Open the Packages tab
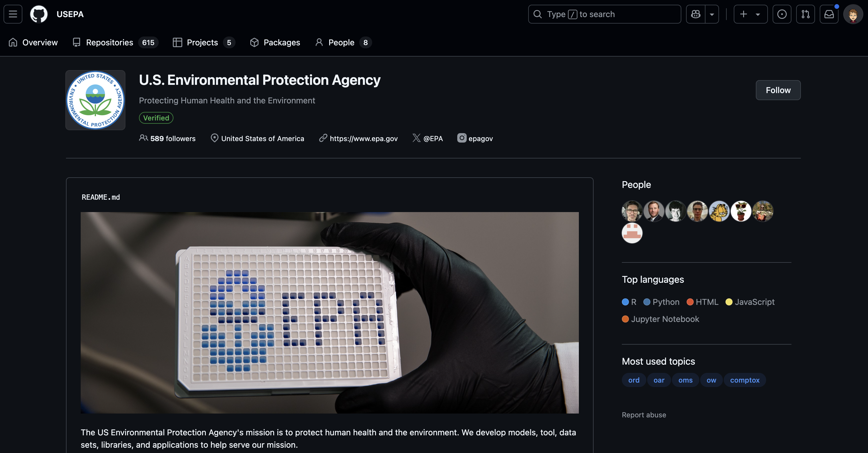Image resolution: width=868 pixels, height=453 pixels. pyautogui.click(x=275, y=42)
